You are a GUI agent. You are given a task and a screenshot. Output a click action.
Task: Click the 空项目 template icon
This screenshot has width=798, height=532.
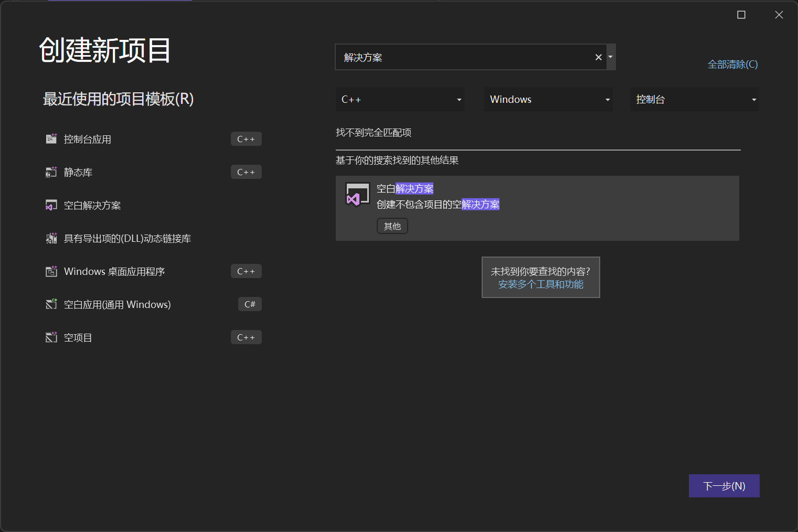point(51,337)
